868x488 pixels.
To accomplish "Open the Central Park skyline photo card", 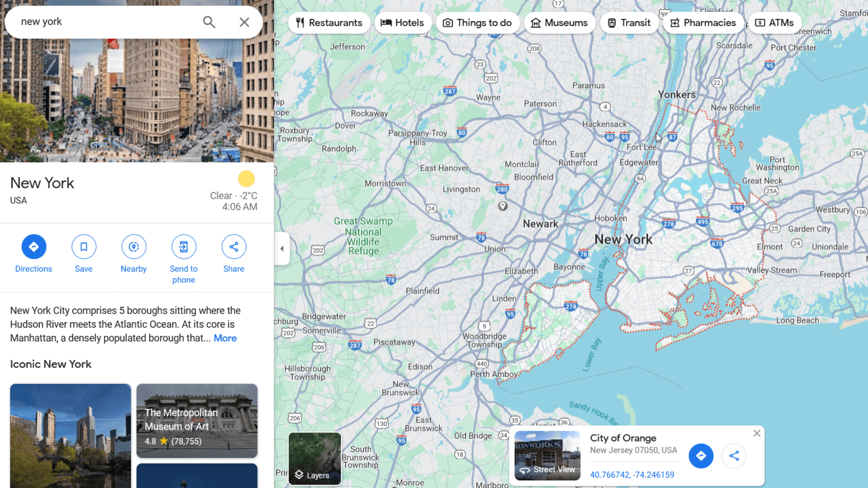I will 71,436.
